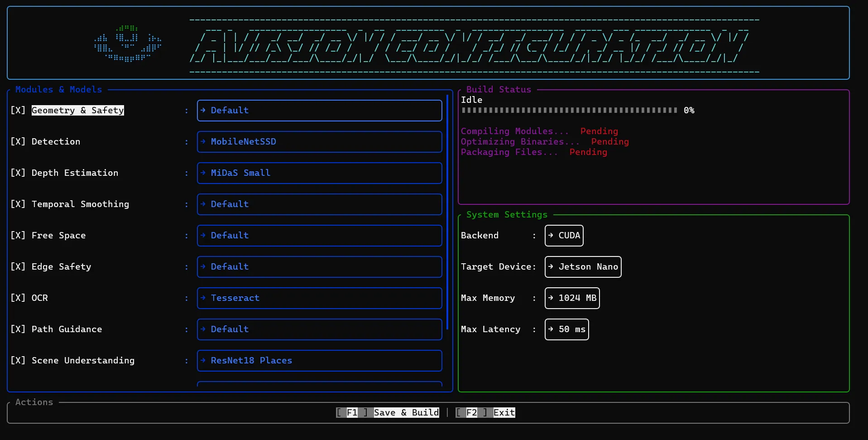Disable the Path Guidance checkbox
Image resolution: width=868 pixels, height=440 pixels.
(x=18, y=329)
